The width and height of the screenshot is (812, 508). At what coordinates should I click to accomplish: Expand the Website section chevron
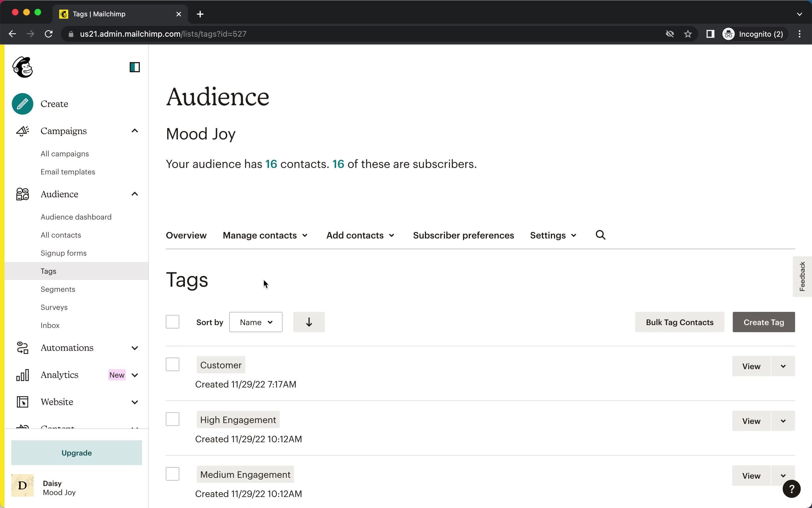click(x=134, y=402)
